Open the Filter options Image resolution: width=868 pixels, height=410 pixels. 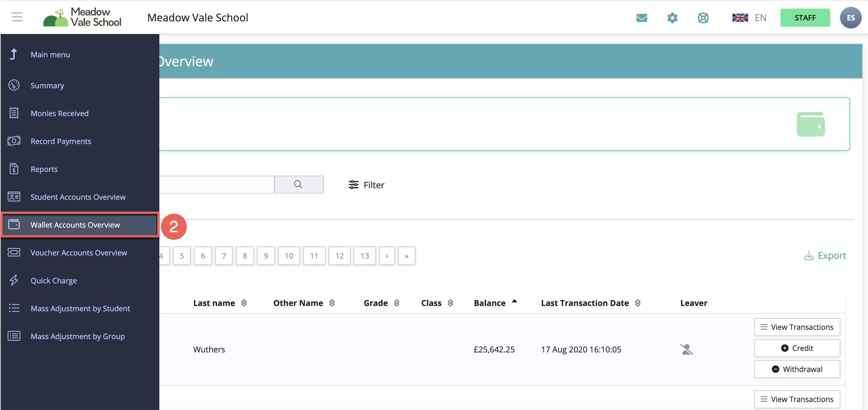[366, 185]
